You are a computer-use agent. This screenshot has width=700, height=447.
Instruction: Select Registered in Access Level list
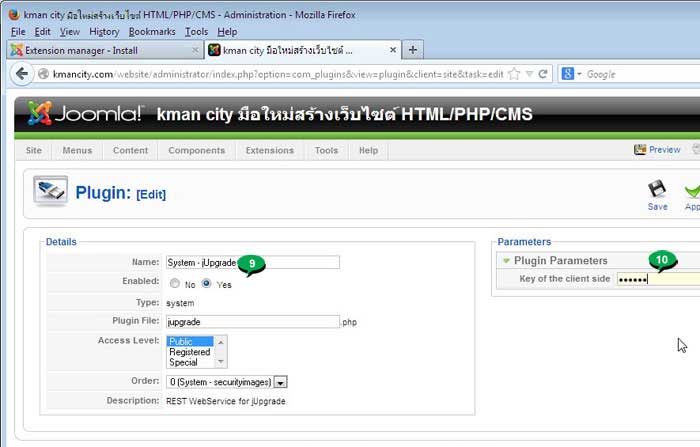coord(191,352)
